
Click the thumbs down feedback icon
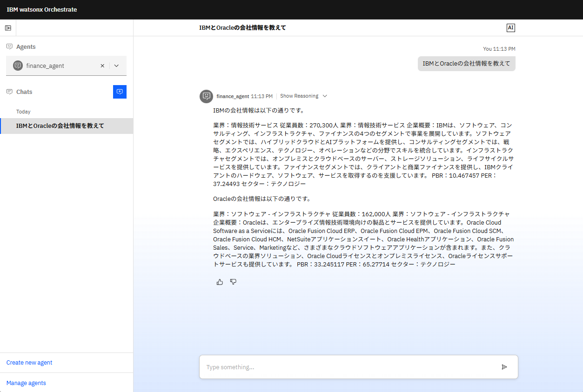[x=233, y=282]
